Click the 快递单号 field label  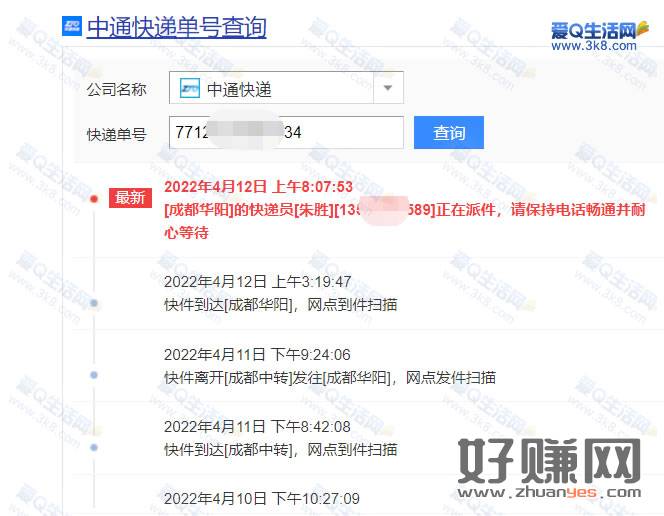[116, 135]
